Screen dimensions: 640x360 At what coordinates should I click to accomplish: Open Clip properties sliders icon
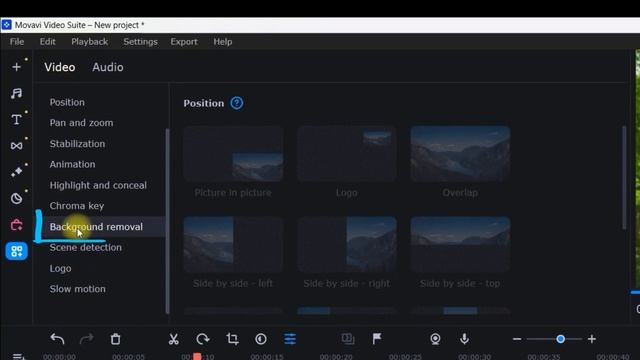pyautogui.click(x=290, y=339)
